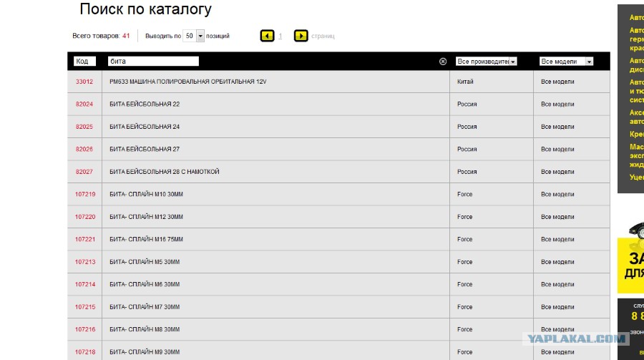Click the search input containing 'бита'
This screenshot has width=644, height=360.
point(153,62)
